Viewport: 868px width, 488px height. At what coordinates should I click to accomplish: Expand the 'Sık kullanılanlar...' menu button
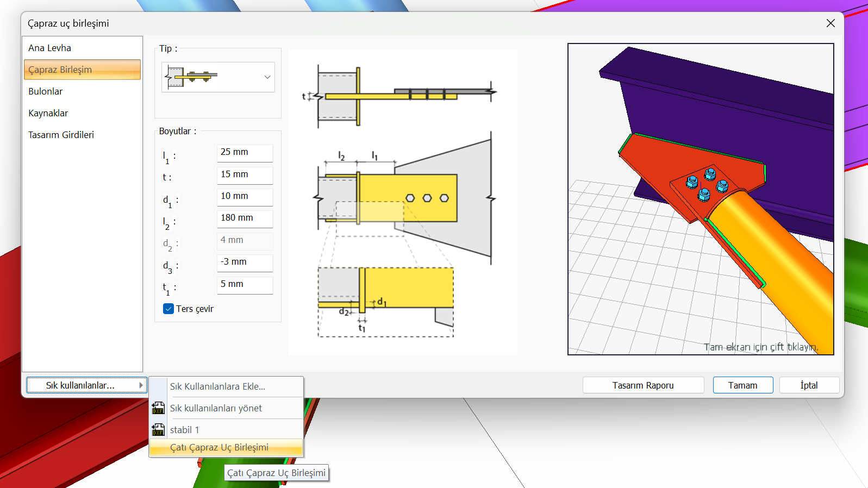pos(86,385)
